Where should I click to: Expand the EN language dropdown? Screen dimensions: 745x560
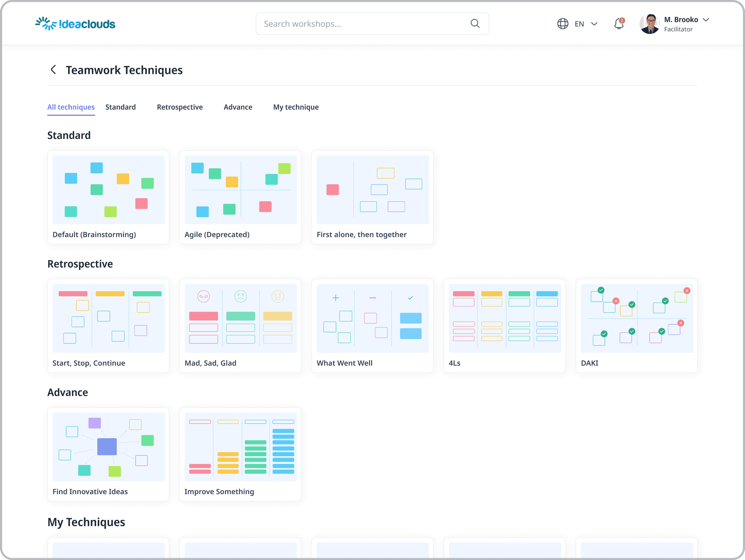pos(594,24)
